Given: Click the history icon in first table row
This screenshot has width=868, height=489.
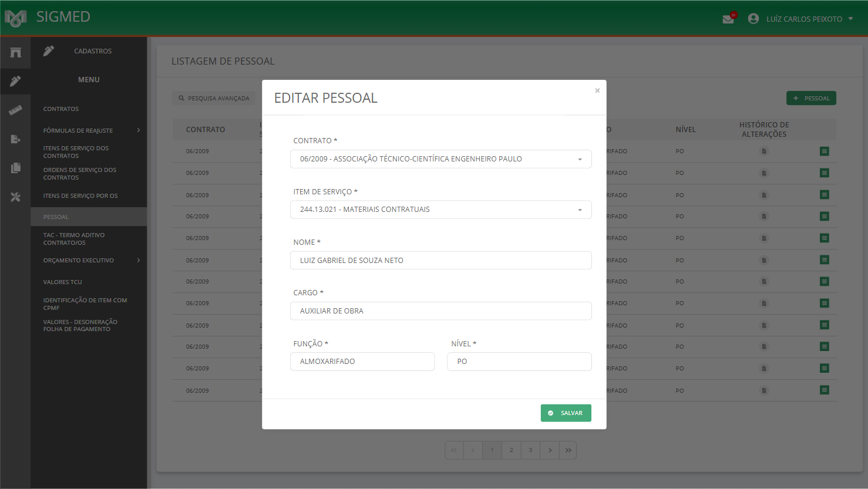Looking at the screenshot, I should tap(764, 151).
